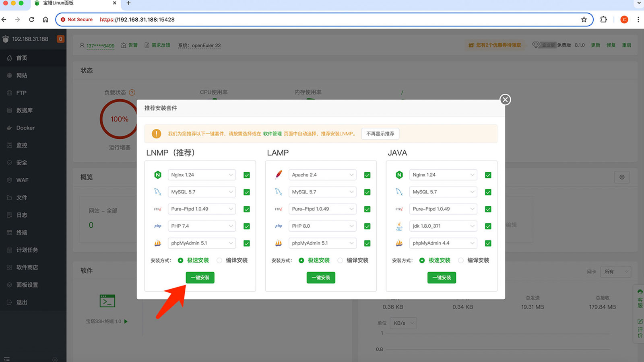Open the LAMP PHP 8.0 version dropdown
This screenshot has width=644, height=362.
322,226
